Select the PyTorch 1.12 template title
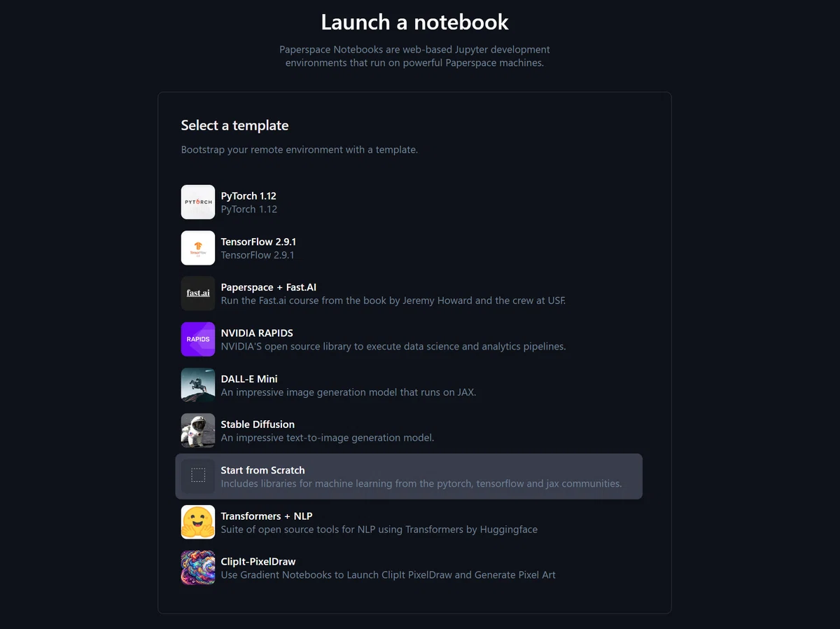This screenshot has height=629, width=840. point(248,196)
